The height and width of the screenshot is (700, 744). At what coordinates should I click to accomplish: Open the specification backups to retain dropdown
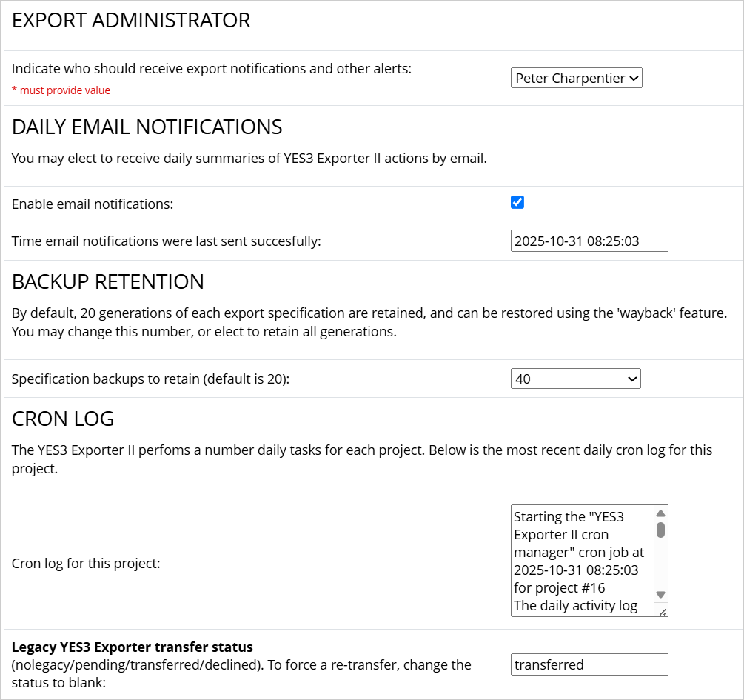575,379
